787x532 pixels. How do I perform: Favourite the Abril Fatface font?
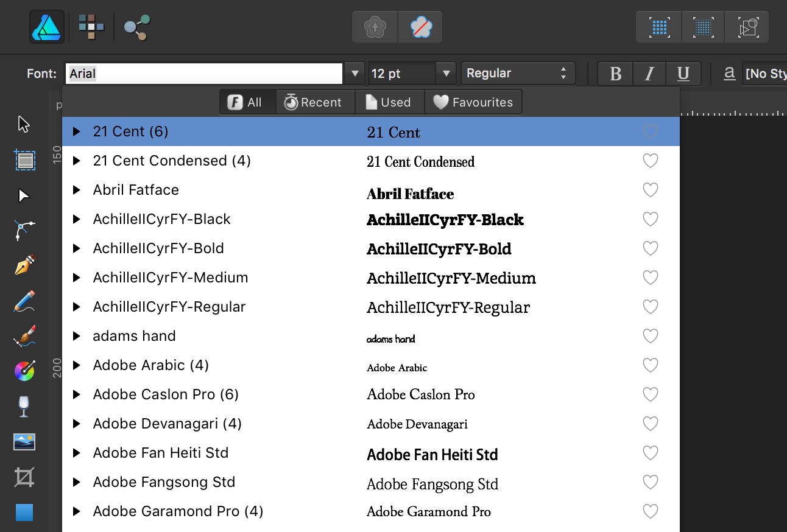click(651, 190)
